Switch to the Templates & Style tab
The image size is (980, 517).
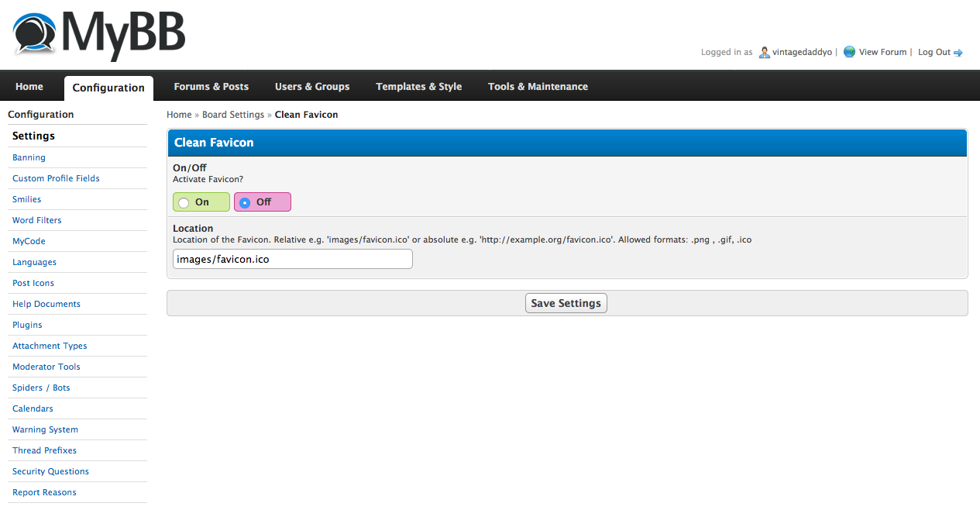[x=418, y=87]
